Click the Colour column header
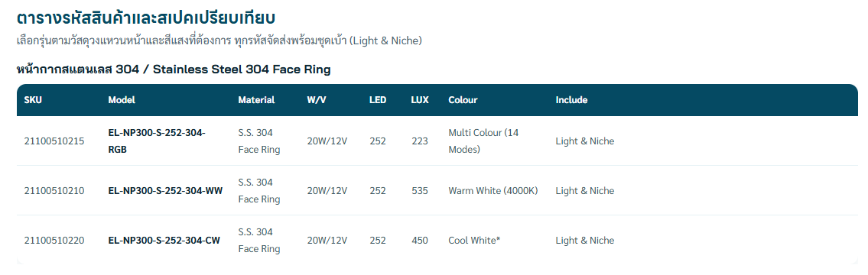The image size is (868, 275). [463, 100]
